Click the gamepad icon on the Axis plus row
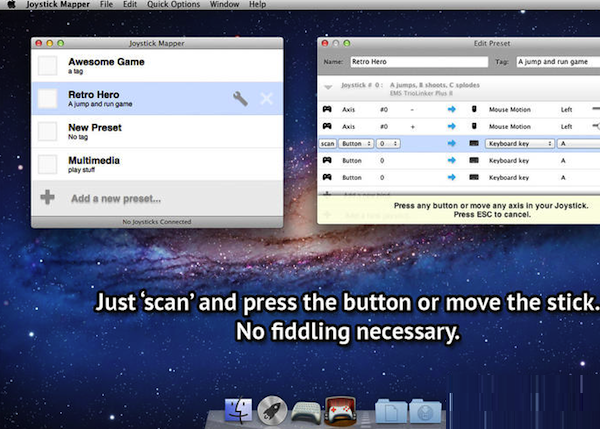Image resolution: width=600 pixels, height=429 pixels. point(327,126)
